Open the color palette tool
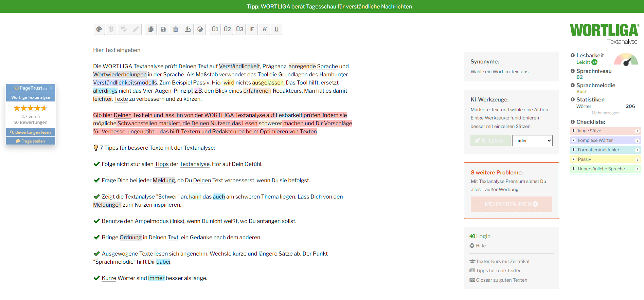This screenshot has width=644, height=300. coord(99,29)
